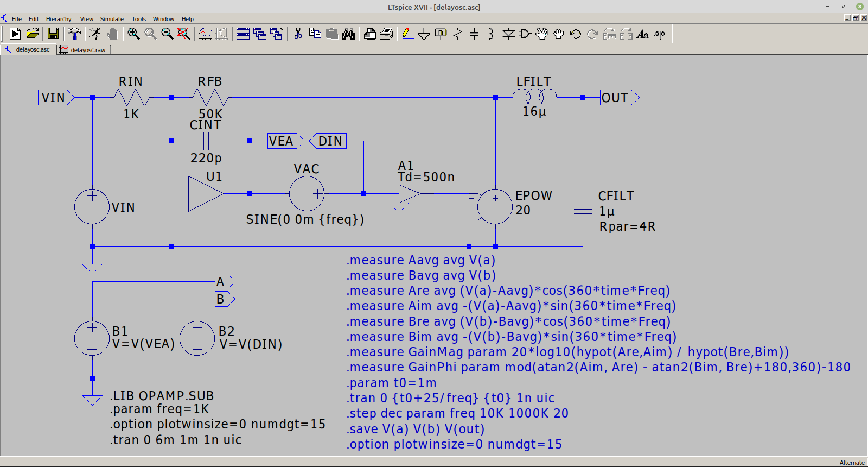Zoom to fit with crossed magnifier
Viewport: 868px width, 467px height.
pyautogui.click(x=184, y=34)
